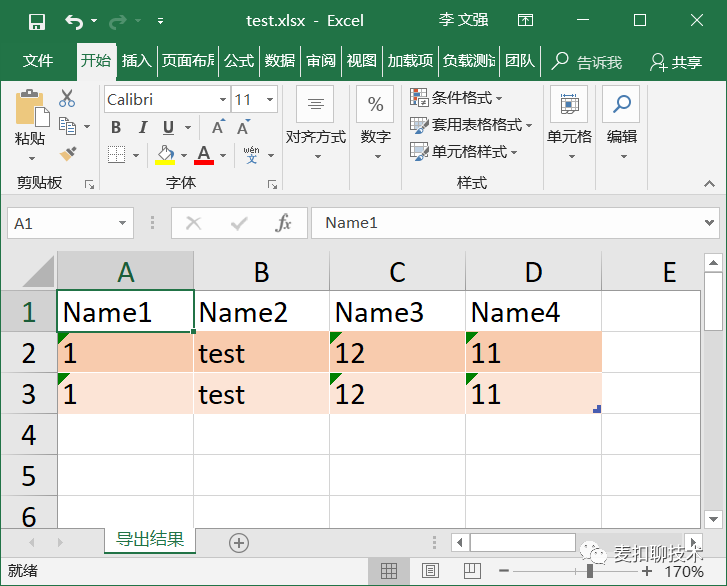Toggle Italic formatting
Viewport: 727px width, 586px height.
tap(143, 127)
